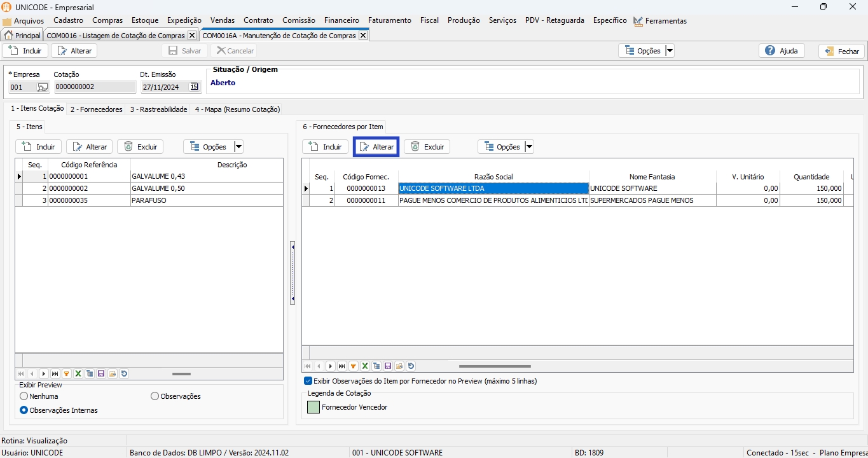Switch to the 4 - Mapa (Resumo Cotação) tab
Screen dimensions: 868x458
(x=237, y=109)
